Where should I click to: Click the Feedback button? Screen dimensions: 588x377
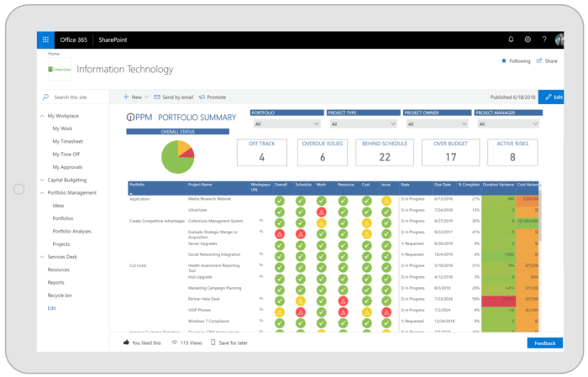[545, 343]
